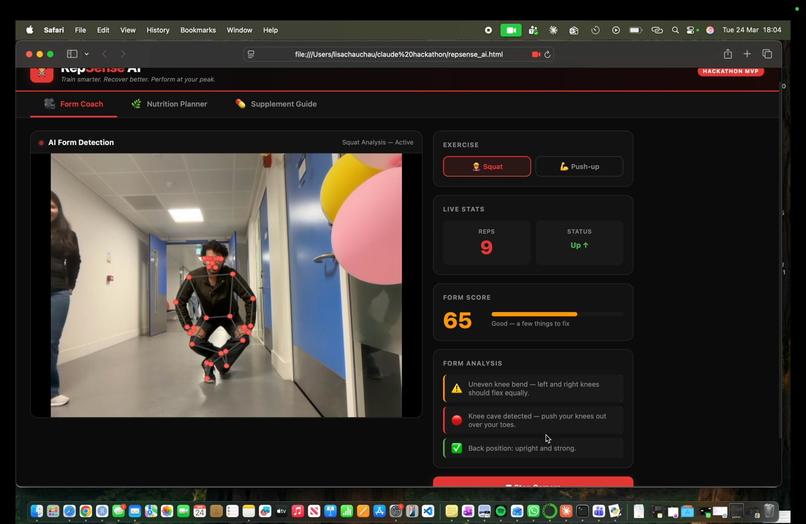Open Maps from the Dock

151,511
